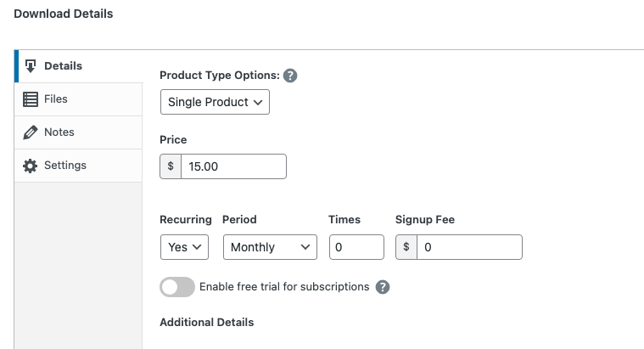This screenshot has width=644, height=349.
Task: Open the Single Product type dropdown
Action: click(215, 102)
